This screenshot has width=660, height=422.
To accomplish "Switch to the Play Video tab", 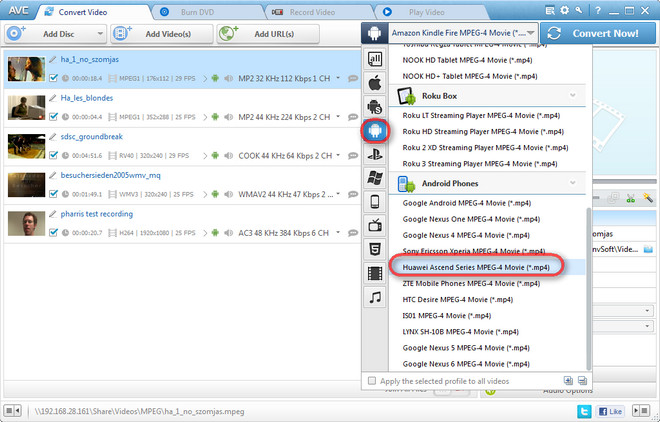I will point(429,12).
